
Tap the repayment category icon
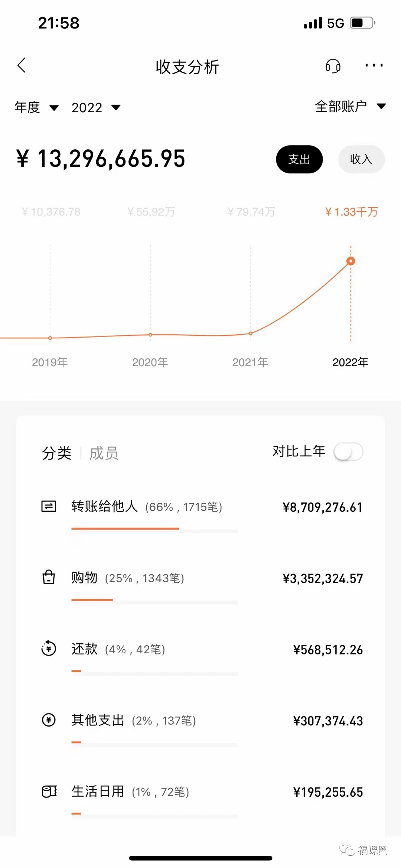click(49, 648)
